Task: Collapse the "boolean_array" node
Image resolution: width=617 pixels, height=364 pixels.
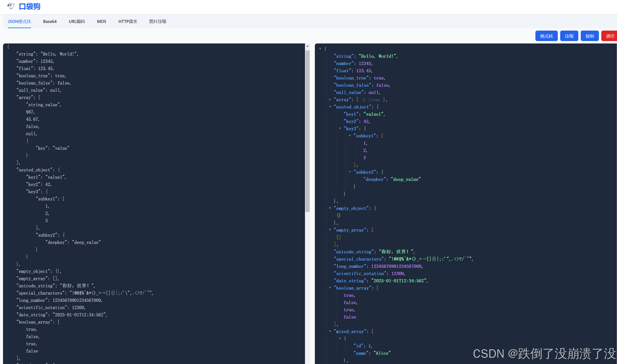Action: click(330, 288)
